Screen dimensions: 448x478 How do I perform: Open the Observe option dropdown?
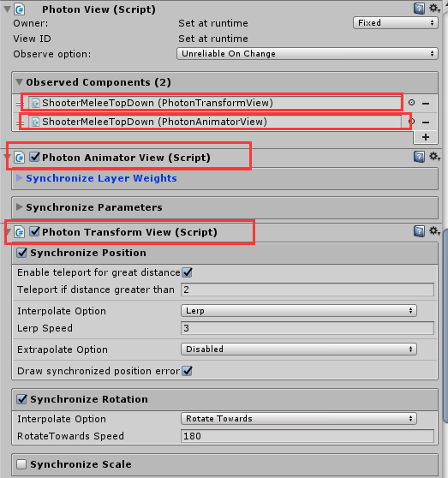point(308,54)
